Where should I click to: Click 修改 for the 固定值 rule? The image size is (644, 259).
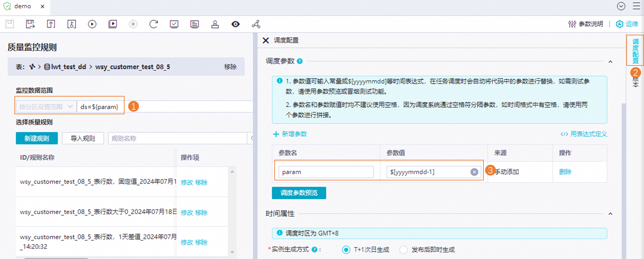coord(187,182)
